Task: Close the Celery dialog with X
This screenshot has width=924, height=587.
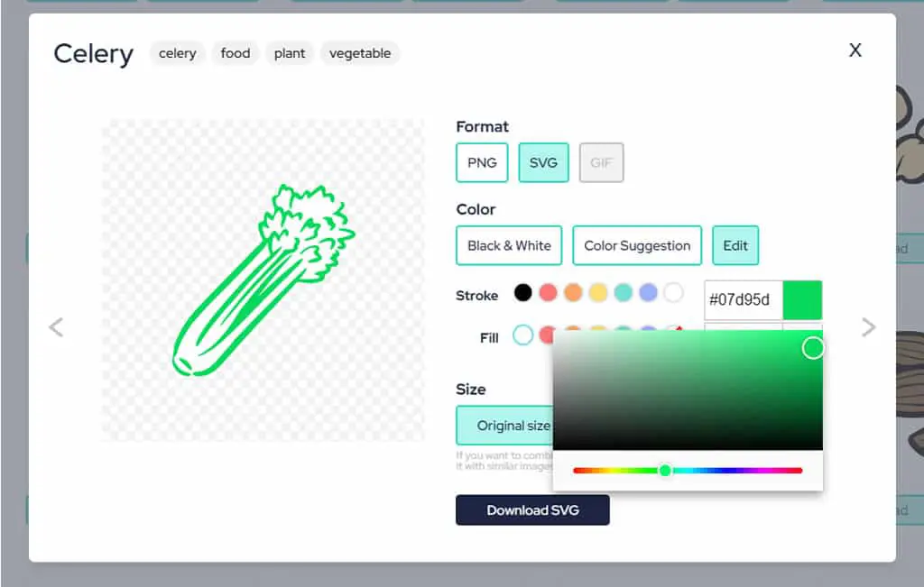Action: click(x=855, y=50)
